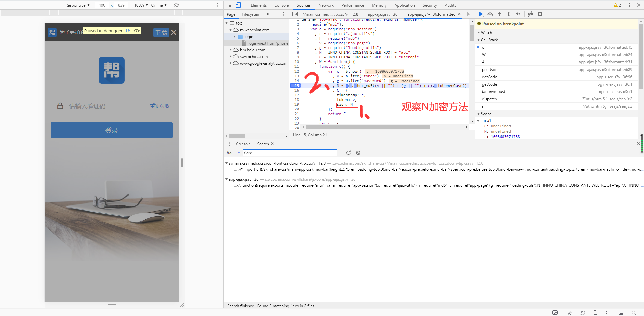The width and height of the screenshot is (644, 316).
Task: Switch to the Network panel
Action: point(326,5)
